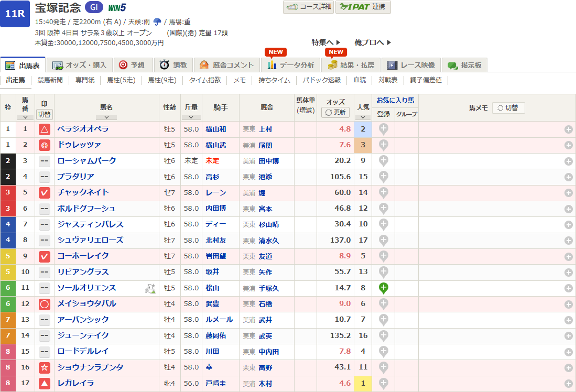Image resolution: width=576 pixels, height=392 pixels.
Task: Open the 厩舎コメント tab
Action: tap(227, 65)
